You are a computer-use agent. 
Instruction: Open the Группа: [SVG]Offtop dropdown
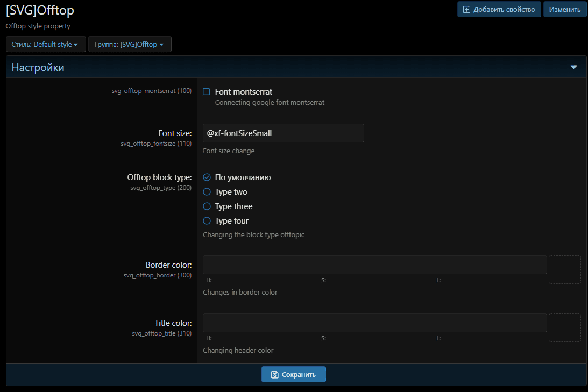coord(130,45)
